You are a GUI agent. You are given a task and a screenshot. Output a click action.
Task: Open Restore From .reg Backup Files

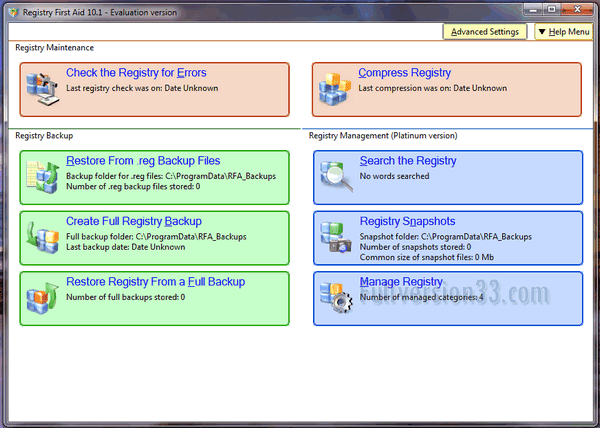click(x=143, y=161)
